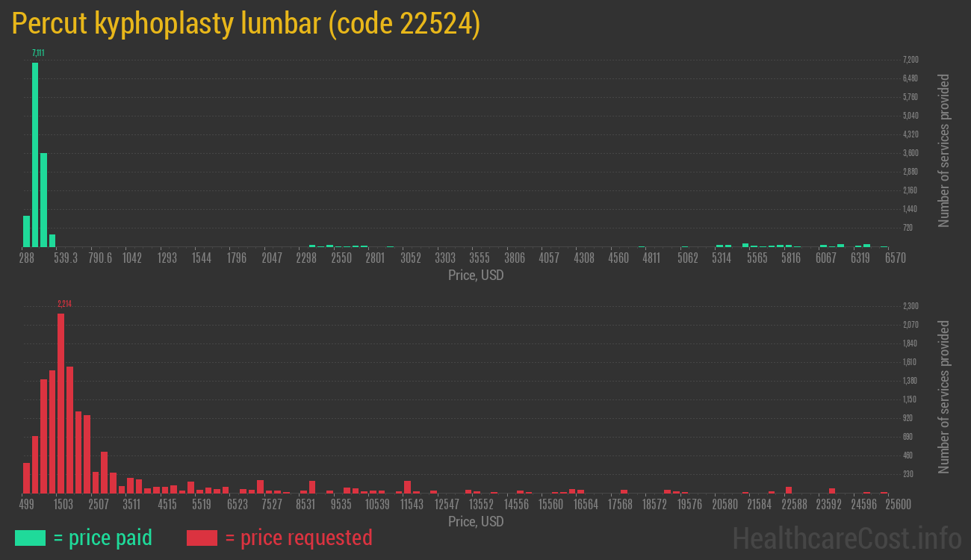Open the HealthcareCost.info watermark link
This screenshot has width=971, height=560.
(846, 538)
